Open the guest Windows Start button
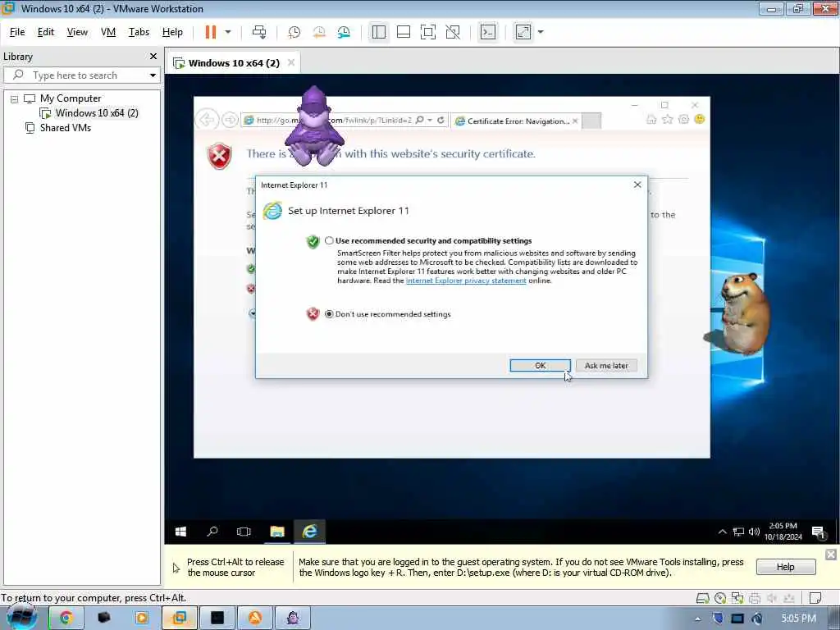This screenshot has height=630, width=840. pyautogui.click(x=180, y=532)
